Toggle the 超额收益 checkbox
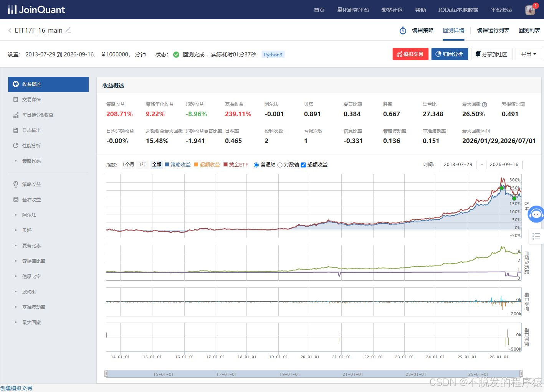 (x=303, y=165)
